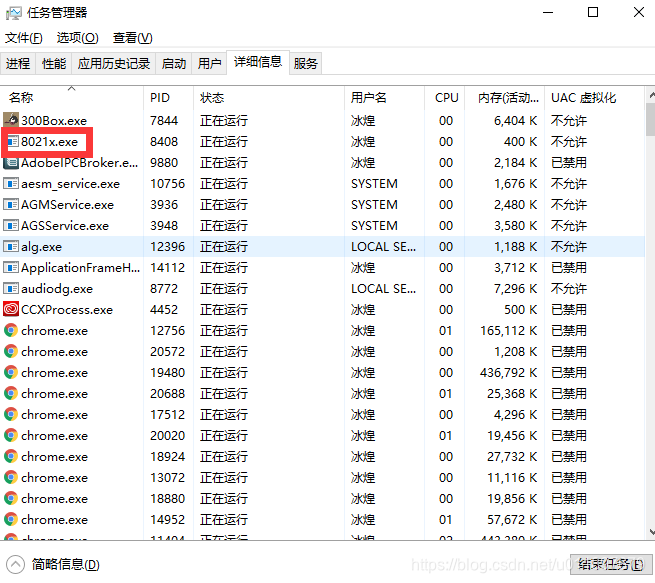Click 不允许 in the 300Box.exe row
The width and height of the screenshot is (655, 583).
pos(569,120)
